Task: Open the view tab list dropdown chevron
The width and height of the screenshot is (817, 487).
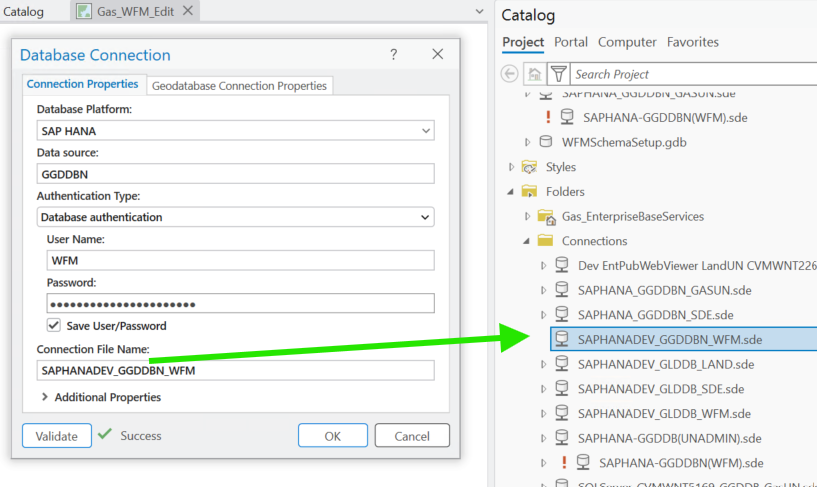Action: click(x=479, y=11)
